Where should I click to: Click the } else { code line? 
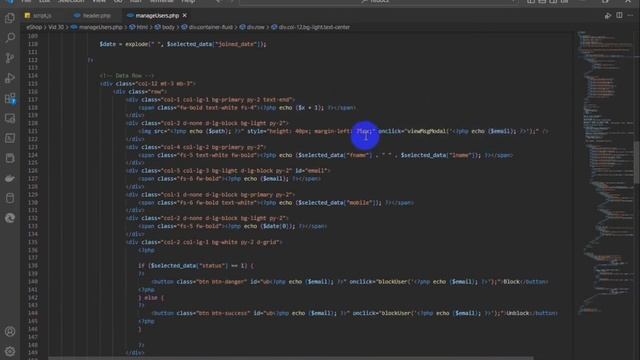click(151, 298)
